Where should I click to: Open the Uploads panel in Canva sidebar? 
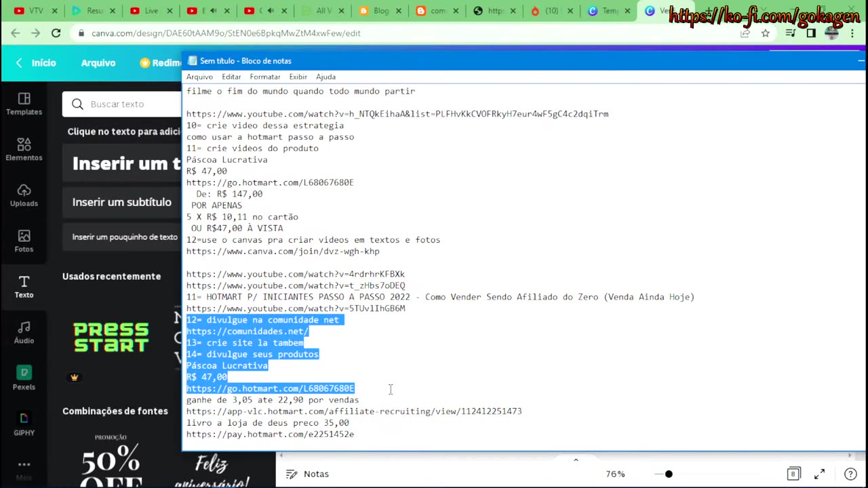point(24,195)
